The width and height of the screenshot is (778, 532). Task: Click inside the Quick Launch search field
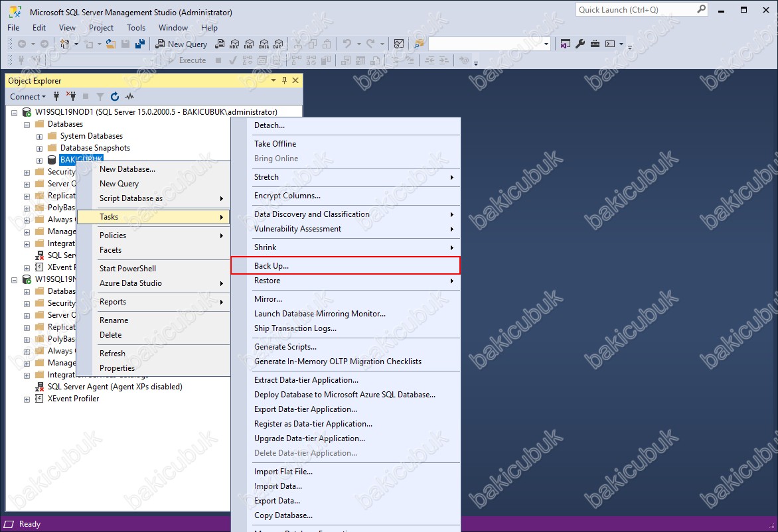pyautogui.click(x=641, y=9)
